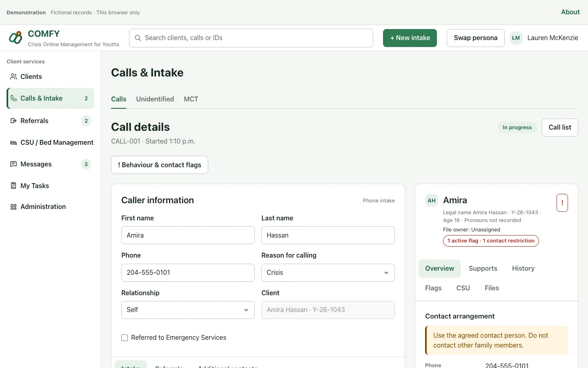588x368 pixels.
Task: Click the My Tasks clipboard icon
Action: (x=13, y=186)
